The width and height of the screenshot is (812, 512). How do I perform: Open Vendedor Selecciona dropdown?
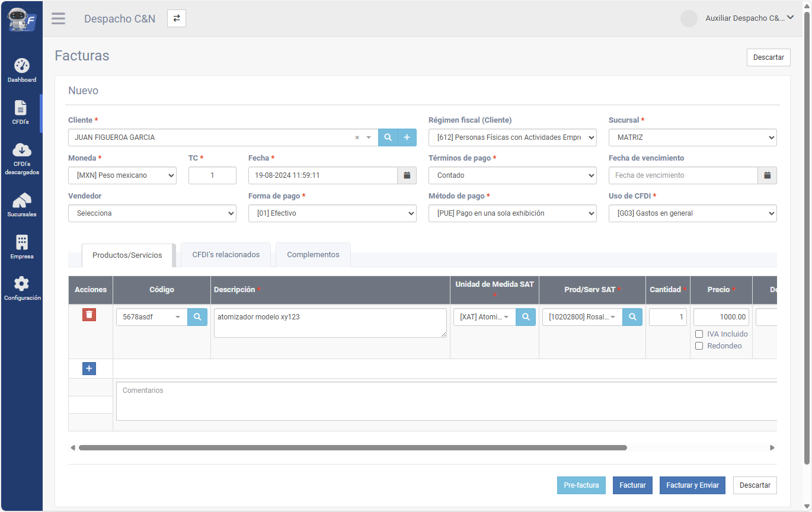coord(152,213)
